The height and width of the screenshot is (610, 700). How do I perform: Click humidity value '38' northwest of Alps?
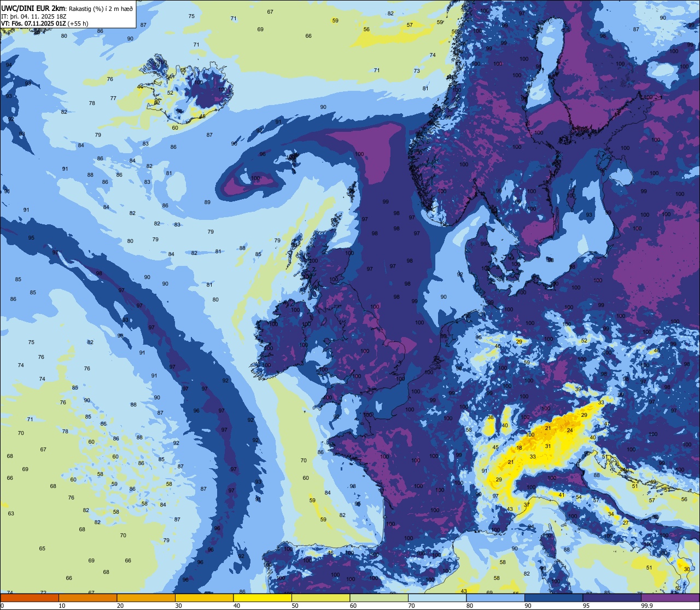[491, 417]
